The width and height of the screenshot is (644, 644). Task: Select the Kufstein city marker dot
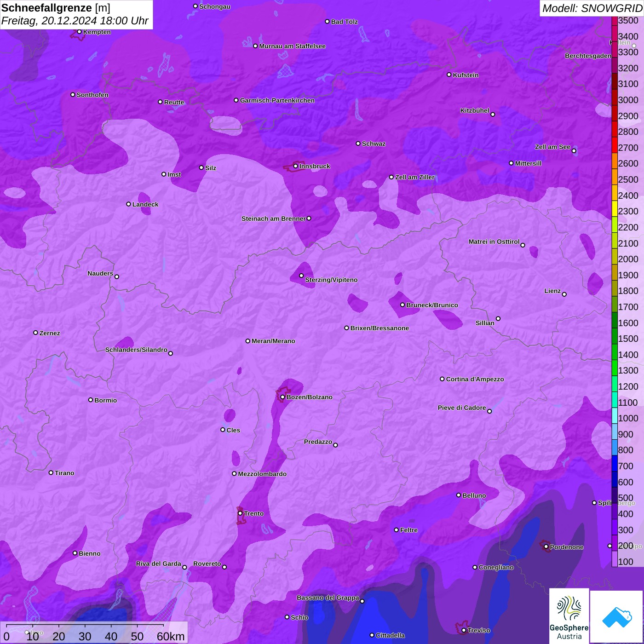coord(449,75)
